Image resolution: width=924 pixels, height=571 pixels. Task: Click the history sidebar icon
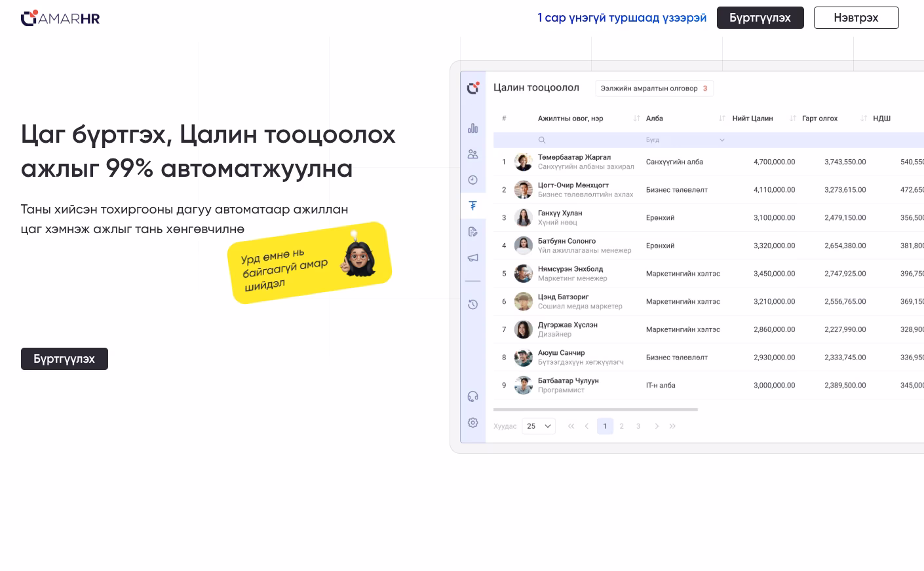472,304
